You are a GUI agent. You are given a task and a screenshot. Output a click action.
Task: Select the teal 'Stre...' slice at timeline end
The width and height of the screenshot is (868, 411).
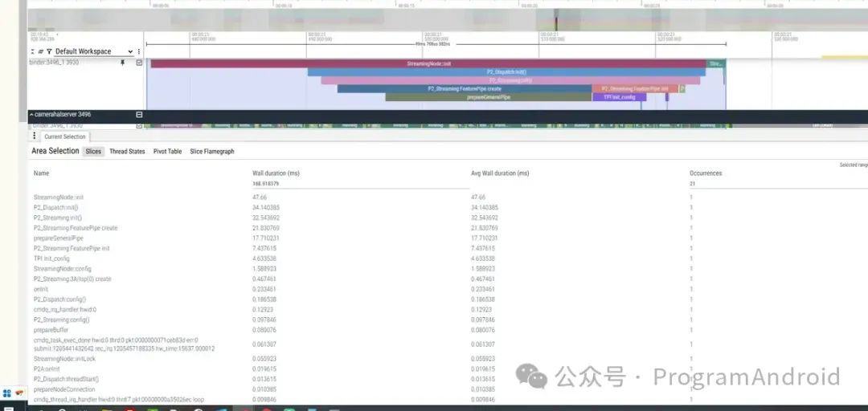pyautogui.click(x=716, y=63)
